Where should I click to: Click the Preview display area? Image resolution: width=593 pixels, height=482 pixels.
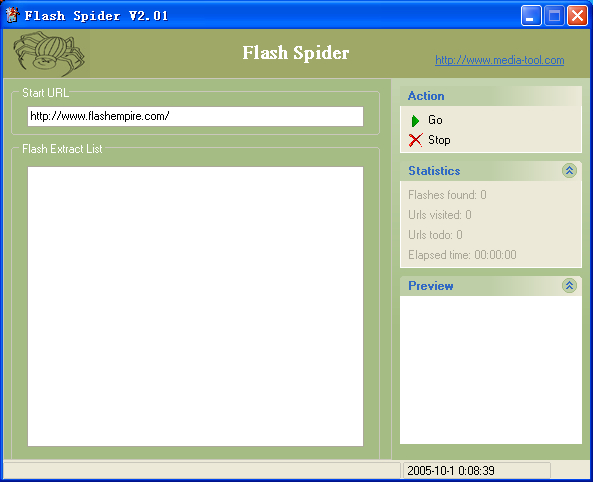(491, 370)
